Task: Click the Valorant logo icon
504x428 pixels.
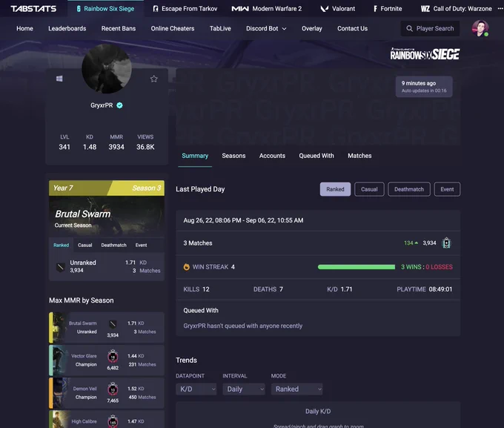Action: click(x=325, y=9)
